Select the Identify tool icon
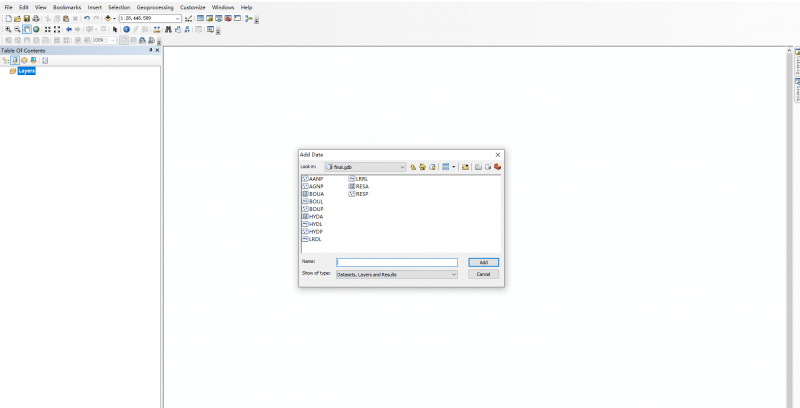The height and width of the screenshot is (408, 800). tap(126, 29)
